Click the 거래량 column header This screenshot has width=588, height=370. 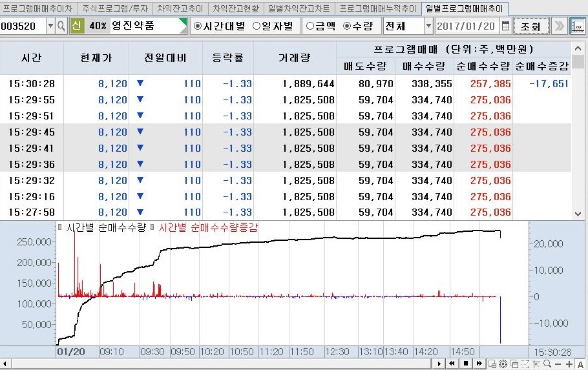tap(295, 57)
